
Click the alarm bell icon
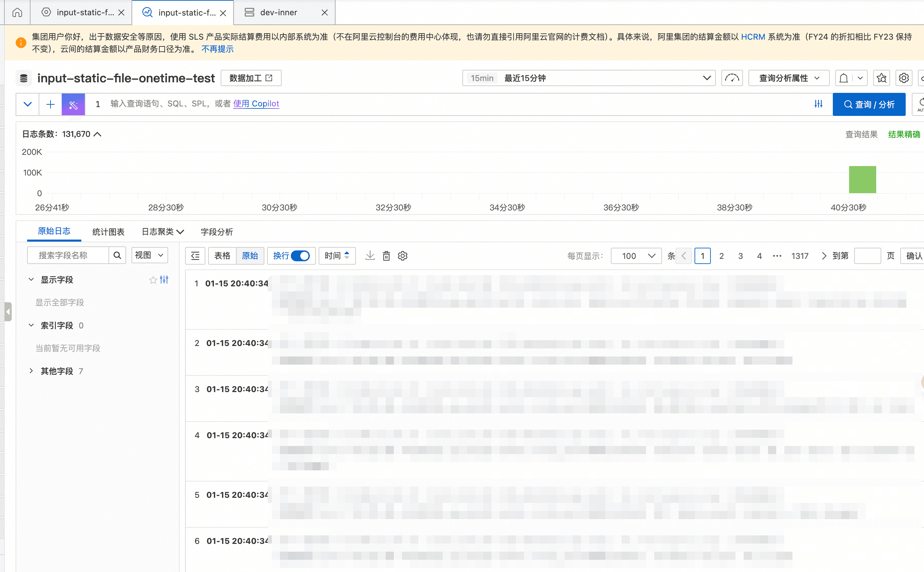pos(843,78)
